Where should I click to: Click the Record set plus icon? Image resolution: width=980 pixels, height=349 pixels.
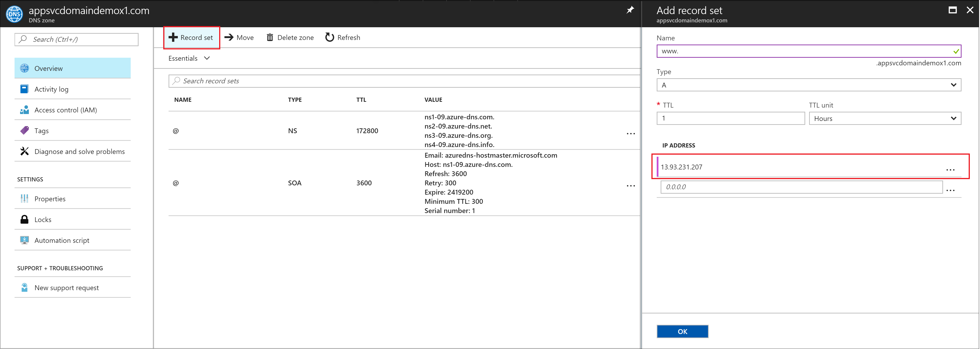[x=173, y=37]
